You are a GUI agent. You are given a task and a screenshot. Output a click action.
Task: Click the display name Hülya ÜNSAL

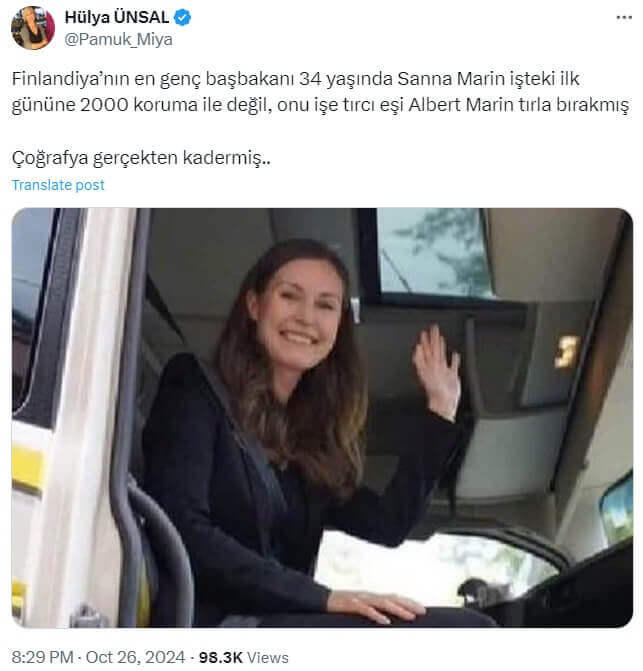coord(117,18)
